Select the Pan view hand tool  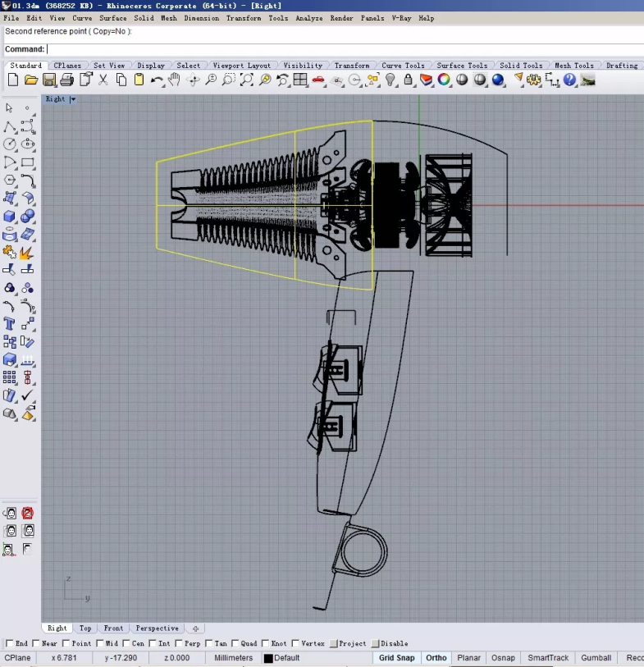175,80
